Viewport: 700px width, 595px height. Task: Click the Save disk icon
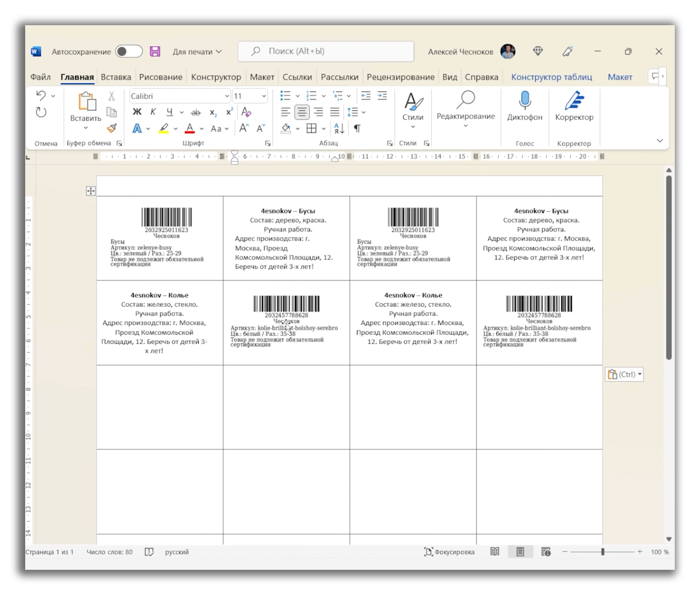[x=155, y=51]
